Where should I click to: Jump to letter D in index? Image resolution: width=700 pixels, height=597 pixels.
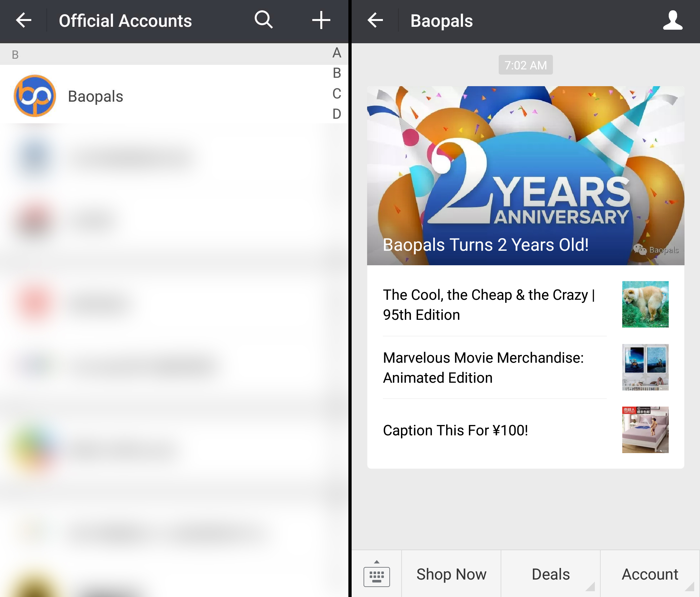click(336, 114)
